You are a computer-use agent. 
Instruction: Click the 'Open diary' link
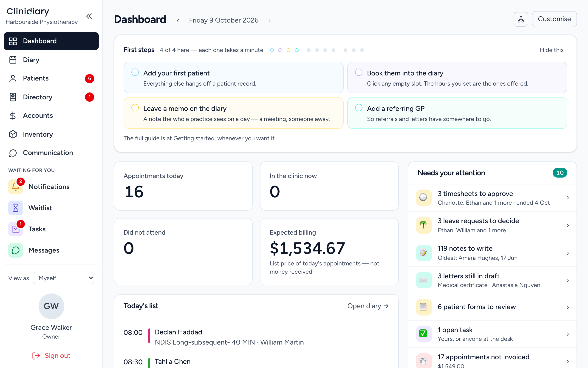pos(368,306)
